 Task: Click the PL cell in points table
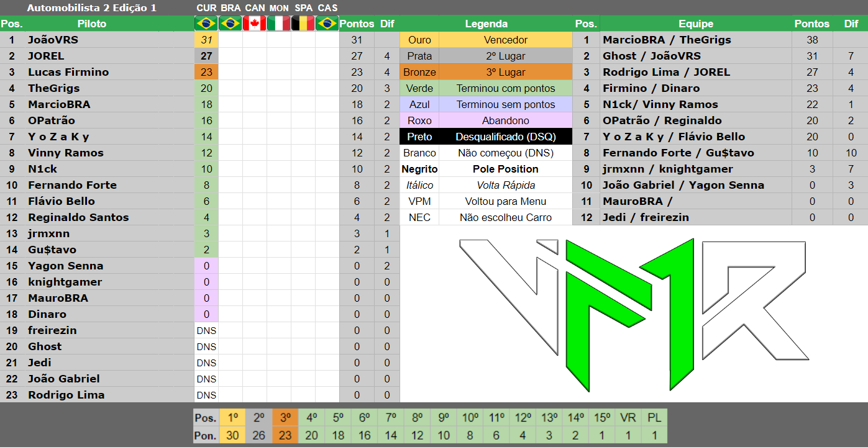click(x=654, y=418)
